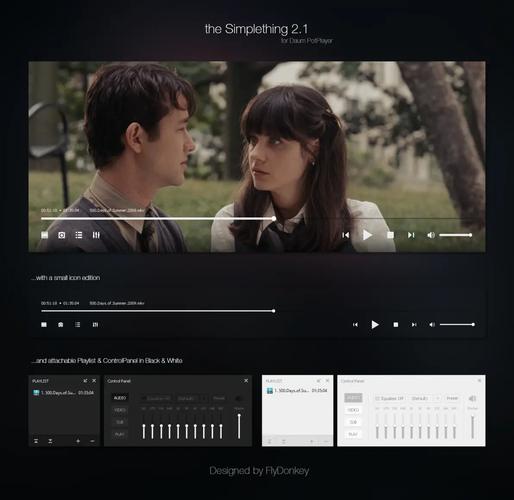This screenshot has height=500, width=514.
Task: Click the volume slider in small-icon player
Action: tap(457, 325)
